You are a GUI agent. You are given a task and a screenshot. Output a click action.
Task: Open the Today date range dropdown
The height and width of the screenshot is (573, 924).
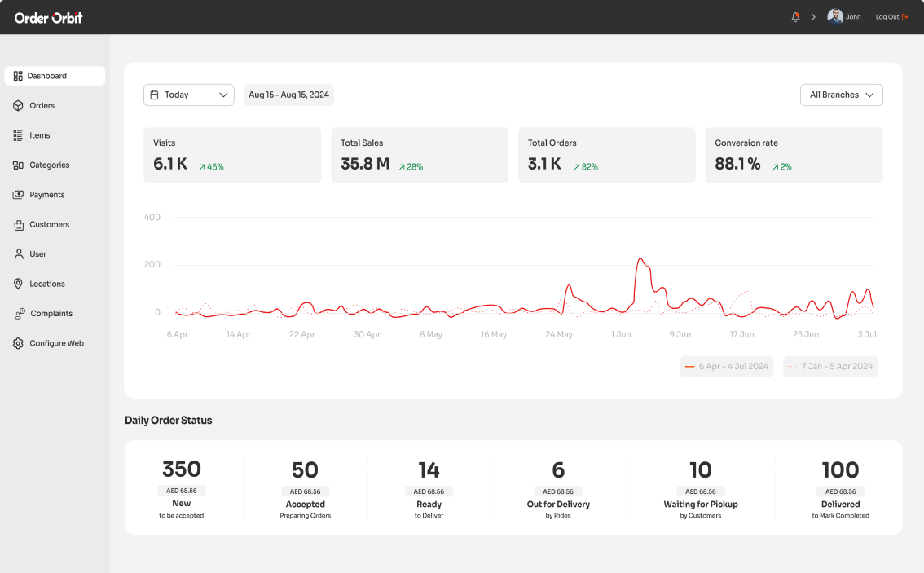(188, 95)
